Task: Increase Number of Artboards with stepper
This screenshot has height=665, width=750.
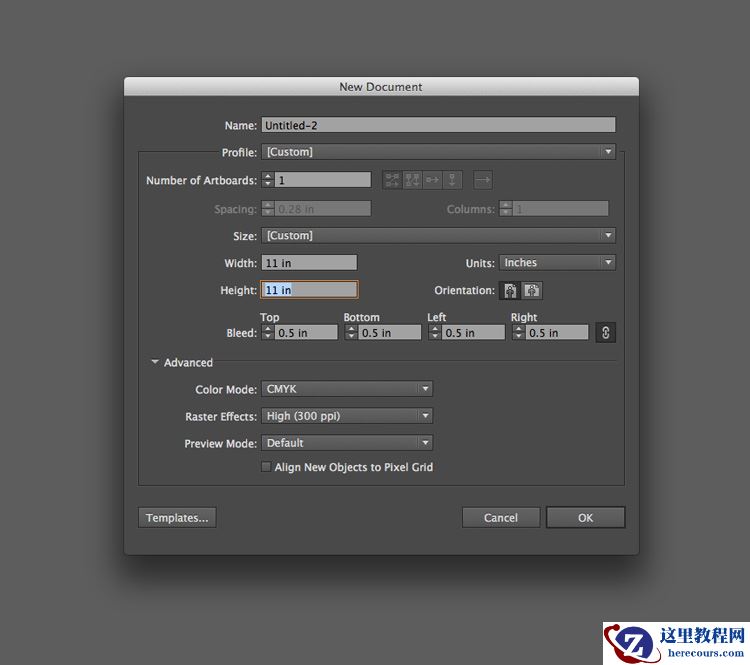Action: tap(268, 176)
